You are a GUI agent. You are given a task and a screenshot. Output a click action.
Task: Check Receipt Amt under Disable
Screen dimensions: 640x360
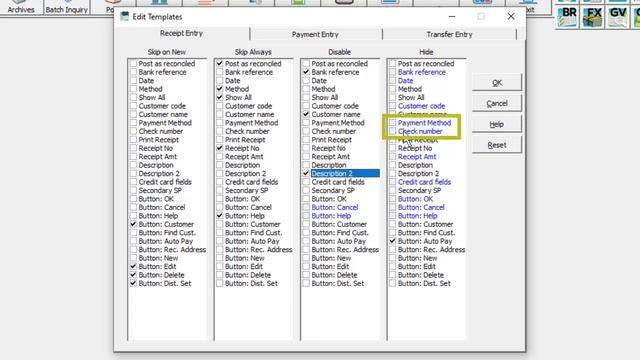[306, 157]
